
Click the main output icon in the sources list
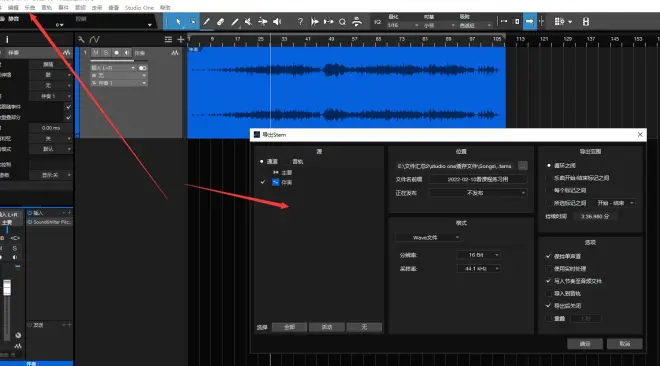tap(276, 172)
